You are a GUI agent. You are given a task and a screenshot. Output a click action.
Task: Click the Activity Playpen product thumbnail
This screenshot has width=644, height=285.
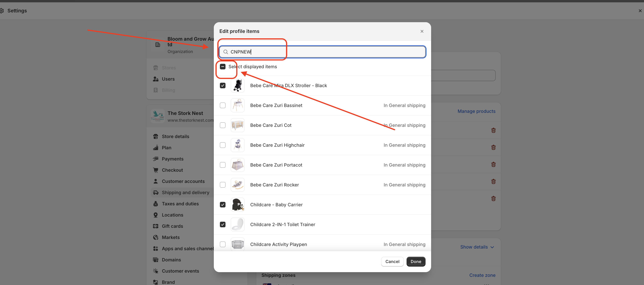pyautogui.click(x=237, y=244)
